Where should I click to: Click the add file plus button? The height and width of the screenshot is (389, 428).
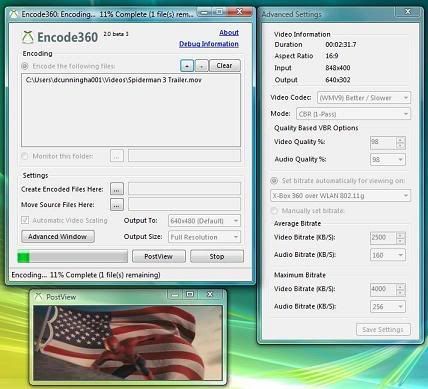(x=187, y=66)
